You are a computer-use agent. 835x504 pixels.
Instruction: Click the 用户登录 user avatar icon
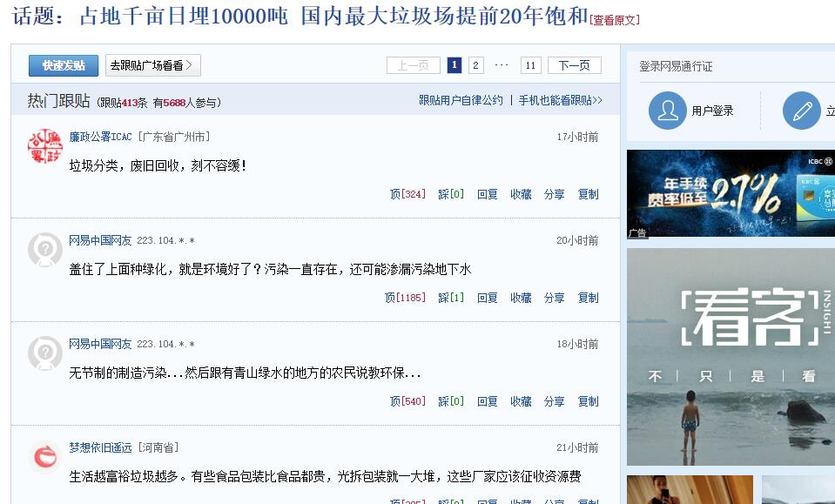[x=667, y=111]
